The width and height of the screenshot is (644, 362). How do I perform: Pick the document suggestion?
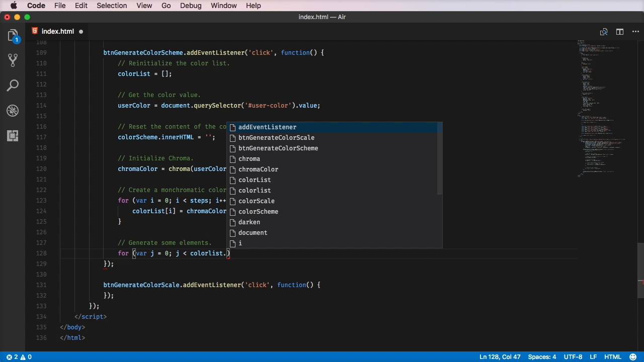click(334, 233)
